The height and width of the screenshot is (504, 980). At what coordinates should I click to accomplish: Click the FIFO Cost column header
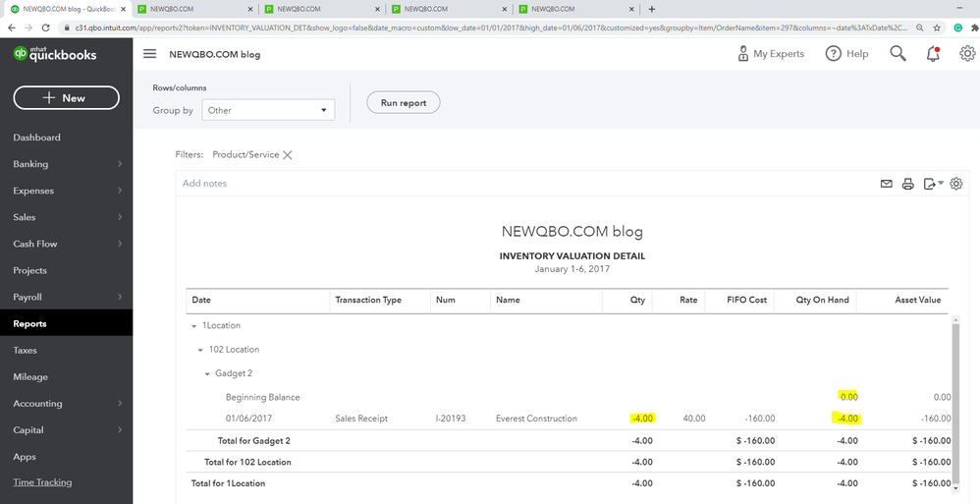point(746,301)
